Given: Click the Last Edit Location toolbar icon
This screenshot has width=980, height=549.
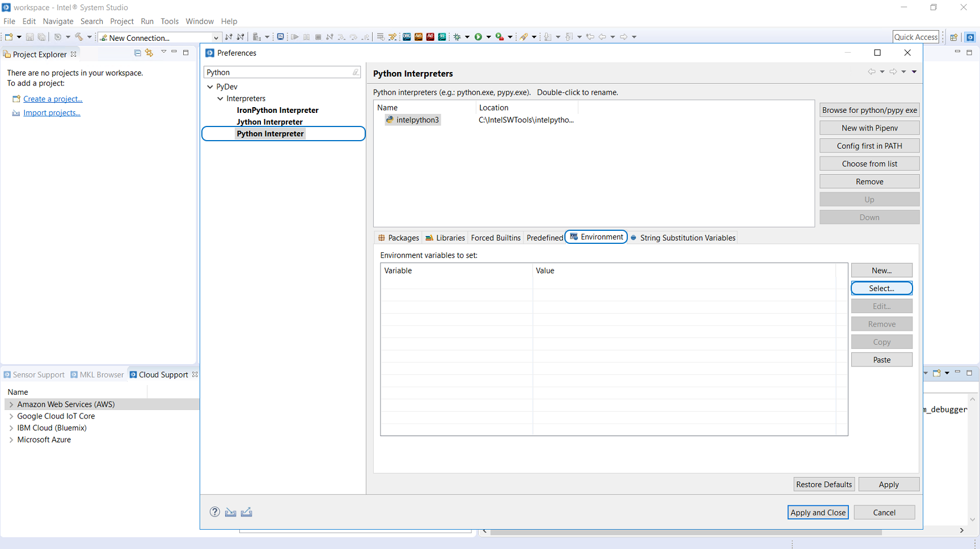Looking at the screenshot, I should click(x=590, y=37).
